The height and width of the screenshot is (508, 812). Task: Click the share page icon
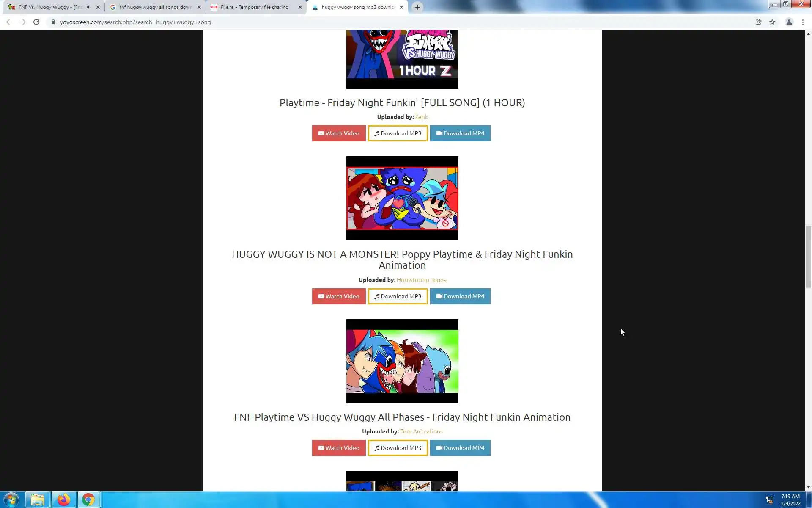tap(758, 22)
